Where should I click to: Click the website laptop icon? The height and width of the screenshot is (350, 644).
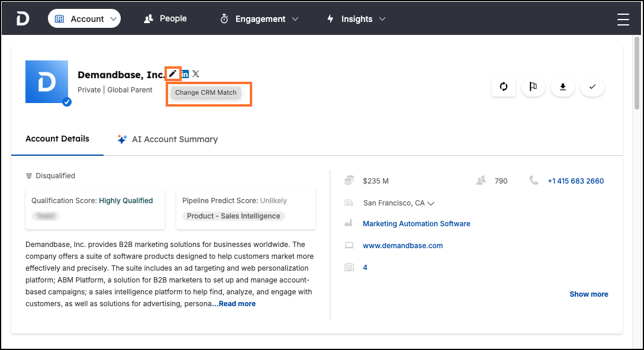point(349,246)
